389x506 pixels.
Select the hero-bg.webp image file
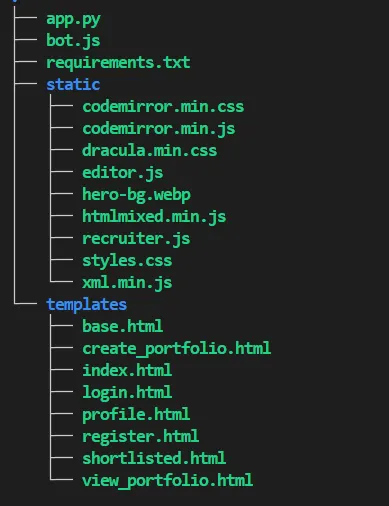click(x=136, y=195)
